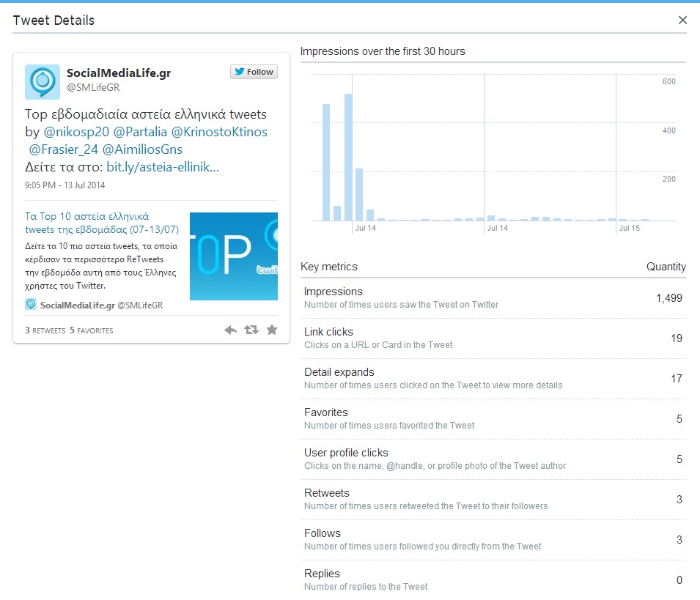Click the Replies value 0
The image size is (700, 600).
[679, 580]
